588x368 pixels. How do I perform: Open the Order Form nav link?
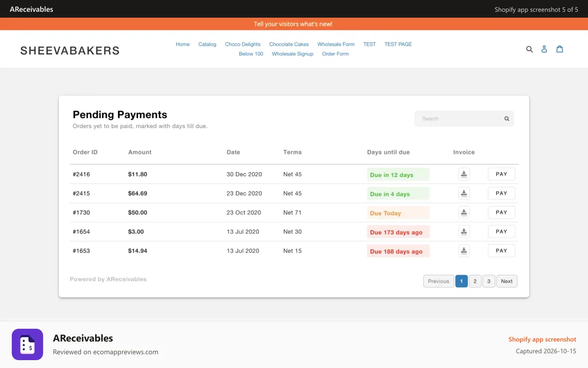click(335, 54)
